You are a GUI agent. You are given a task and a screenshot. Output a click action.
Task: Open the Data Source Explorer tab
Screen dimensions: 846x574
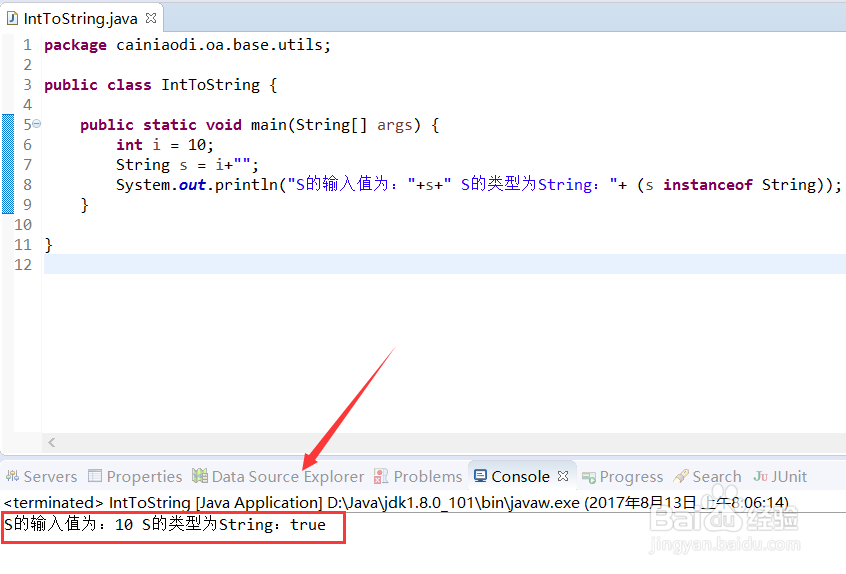(278, 476)
